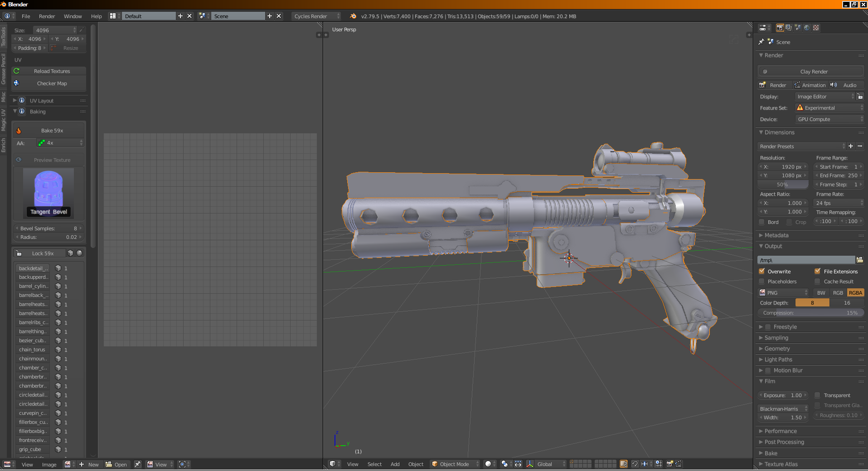Toggle snap during transform magnet

(x=635, y=464)
